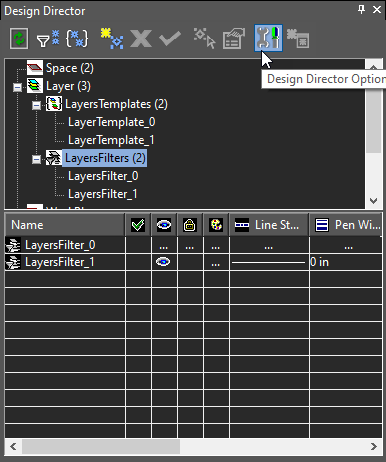Click line style cell for LayersFilter_0

point(269,245)
